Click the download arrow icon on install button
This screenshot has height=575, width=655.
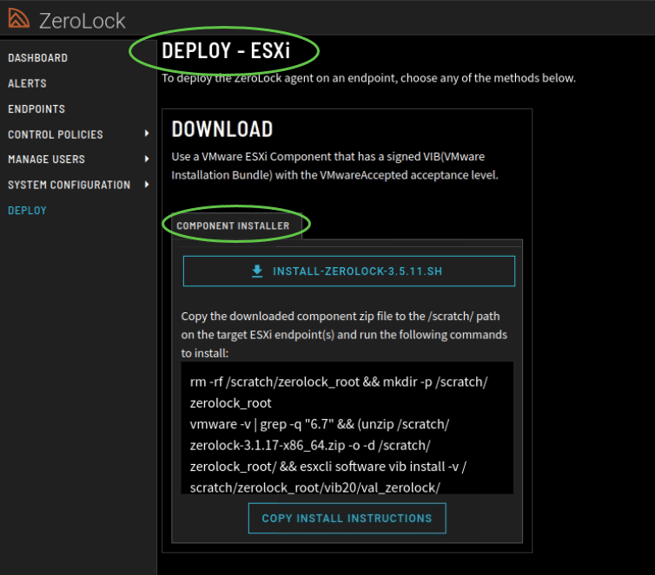pos(257,271)
